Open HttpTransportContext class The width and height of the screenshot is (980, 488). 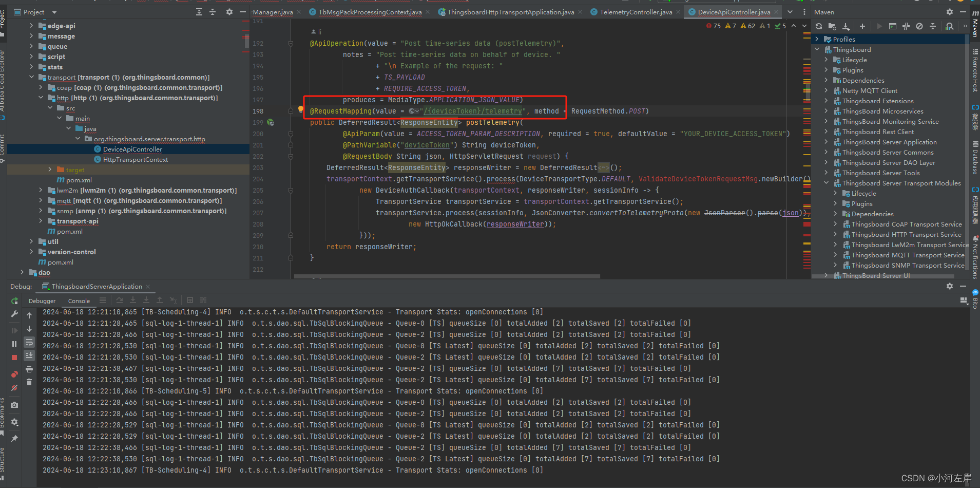pyautogui.click(x=136, y=159)
